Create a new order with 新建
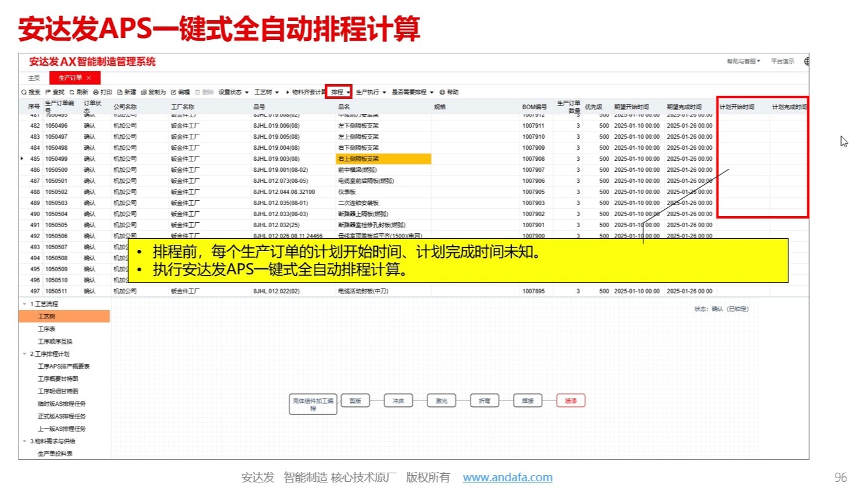The image size is (868, 488). pyautogui.click(x=126, y=92)
